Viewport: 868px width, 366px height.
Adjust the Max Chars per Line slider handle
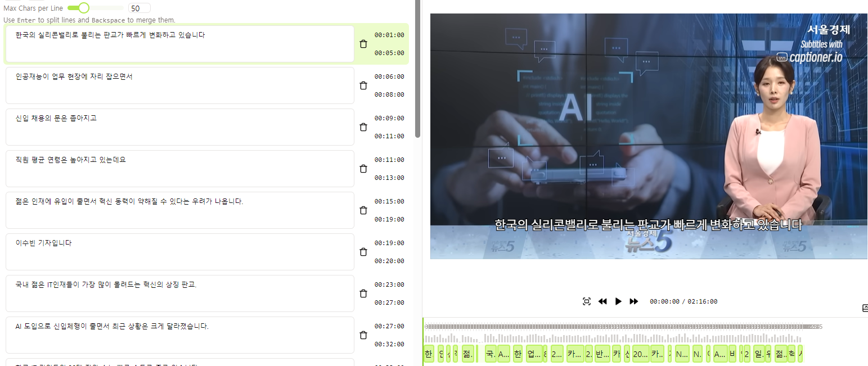point(84,8)
